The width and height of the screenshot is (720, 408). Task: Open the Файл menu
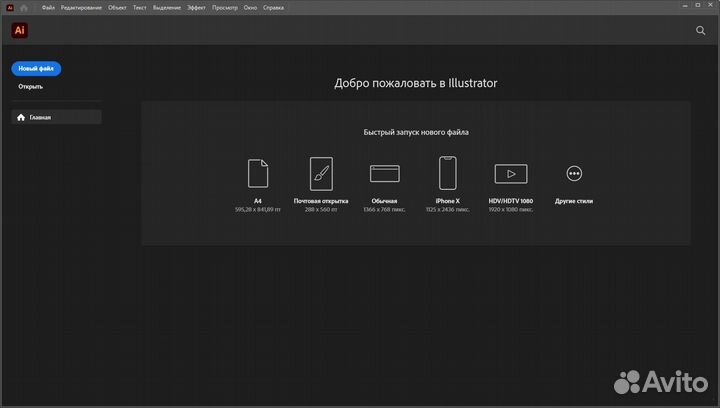(48, 8)
